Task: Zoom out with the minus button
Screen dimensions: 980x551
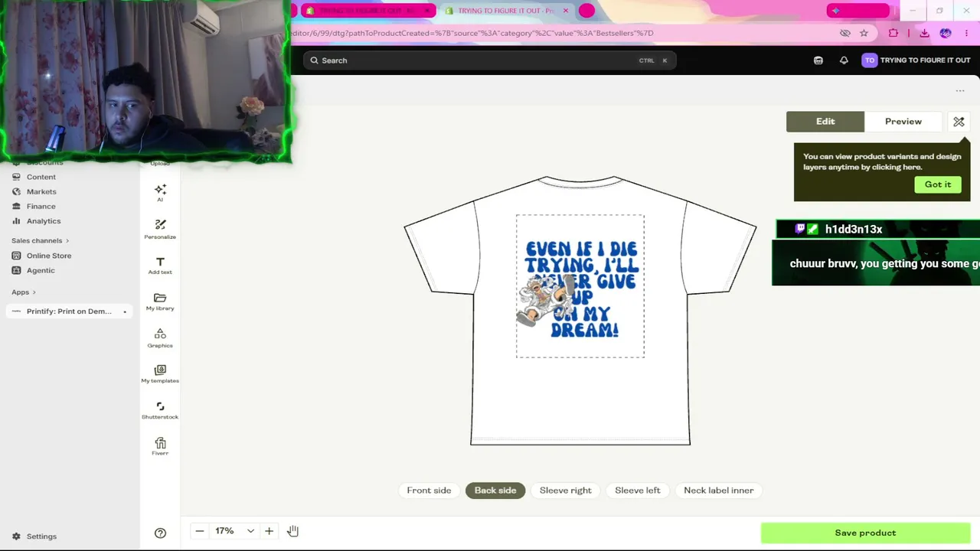Action: click(x=200, y=531)
